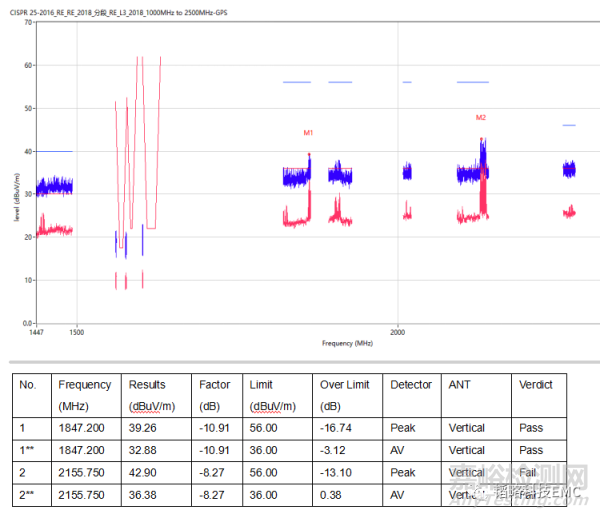Click the 39.26 results cell
The height and width of the screenshot is (518, 600).
144,428
